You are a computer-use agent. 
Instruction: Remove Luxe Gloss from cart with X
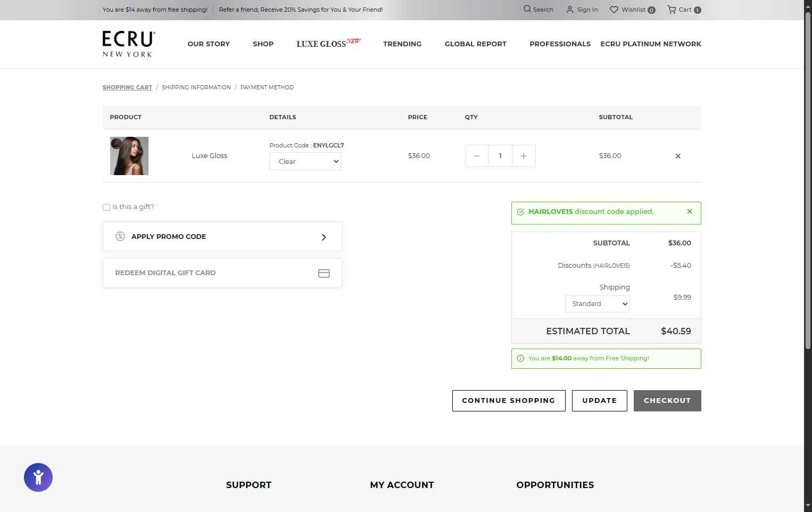coord(678,156)
